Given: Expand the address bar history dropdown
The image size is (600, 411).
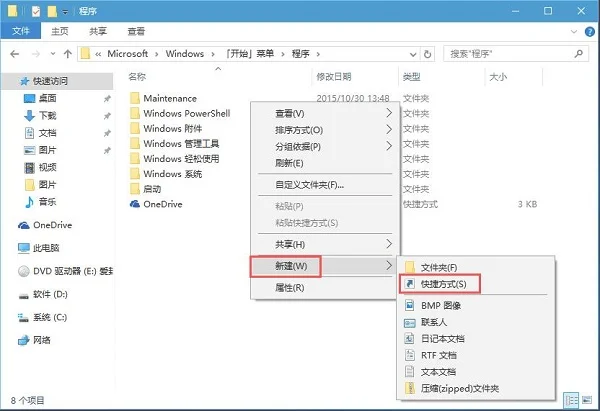Looking at the screenshot, I should (x=413, y=54).
